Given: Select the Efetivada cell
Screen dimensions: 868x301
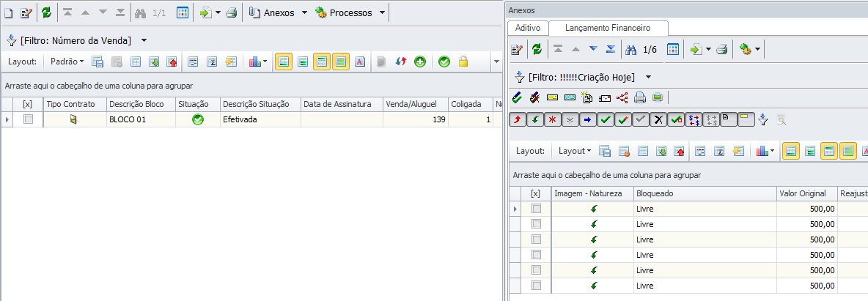Looking at the screenshot, I should coord(260,119).
